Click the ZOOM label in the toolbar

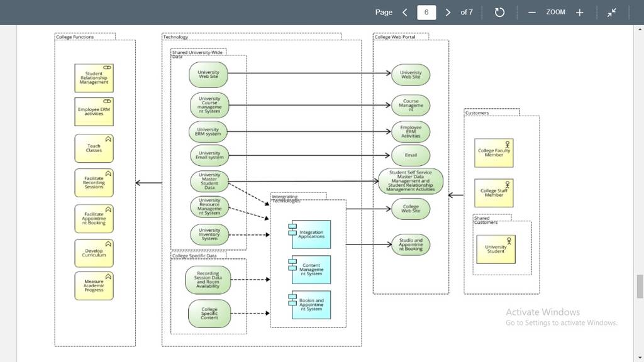[x=556, y=13]
